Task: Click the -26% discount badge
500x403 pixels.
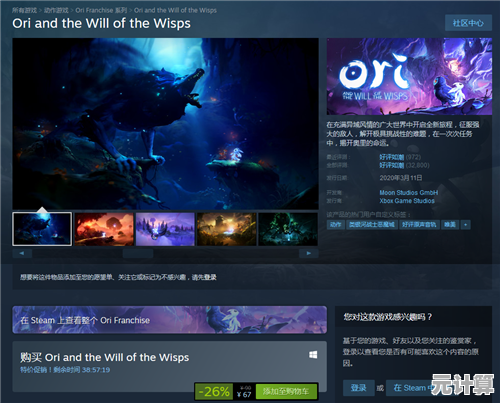Action: [214, 391]
